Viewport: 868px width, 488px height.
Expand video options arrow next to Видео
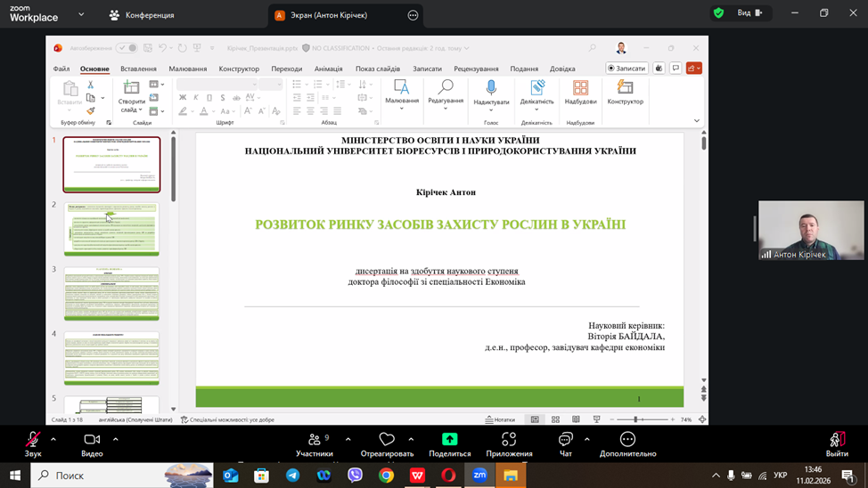(x=115, y=439)
